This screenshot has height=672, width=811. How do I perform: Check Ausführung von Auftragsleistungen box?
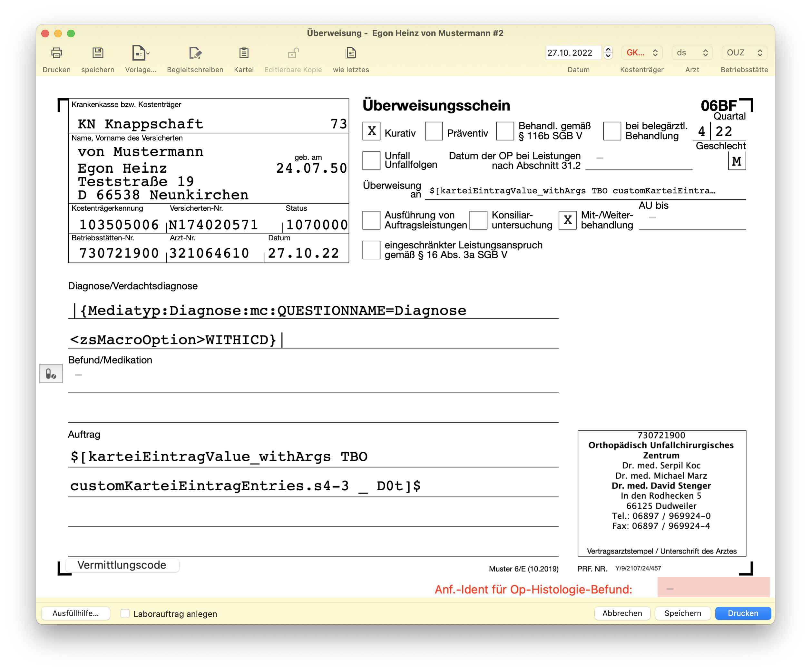(x=371, y=220)
